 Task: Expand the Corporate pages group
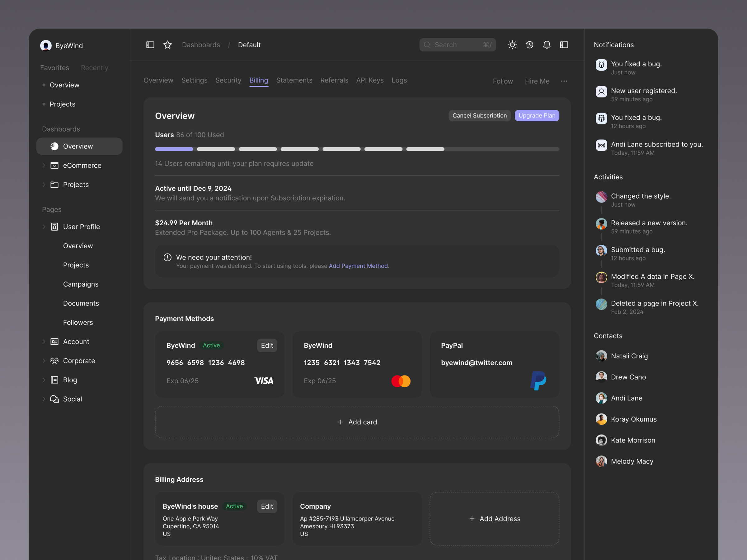pos(44,361)
